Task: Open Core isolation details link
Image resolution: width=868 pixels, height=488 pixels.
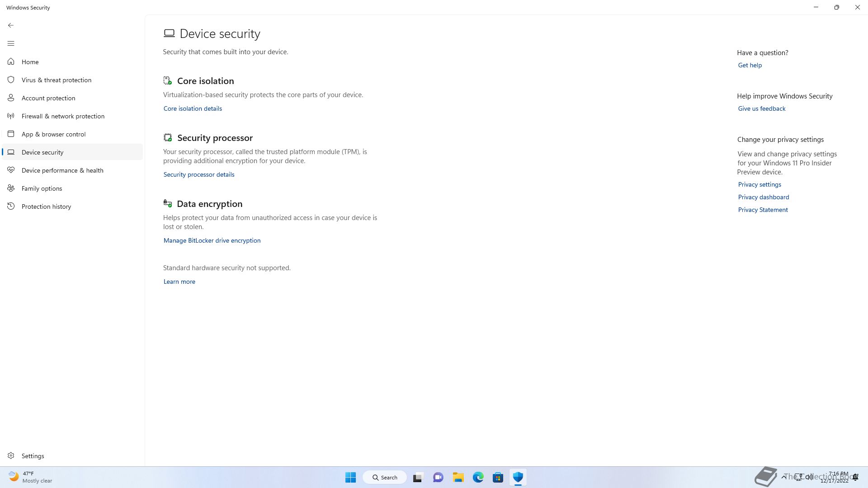Action: [193, 108]
